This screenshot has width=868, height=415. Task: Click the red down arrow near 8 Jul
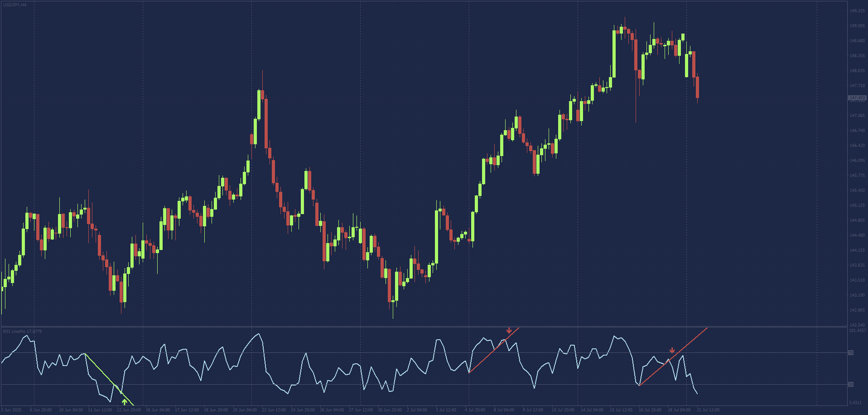click(x=509, y=331)
